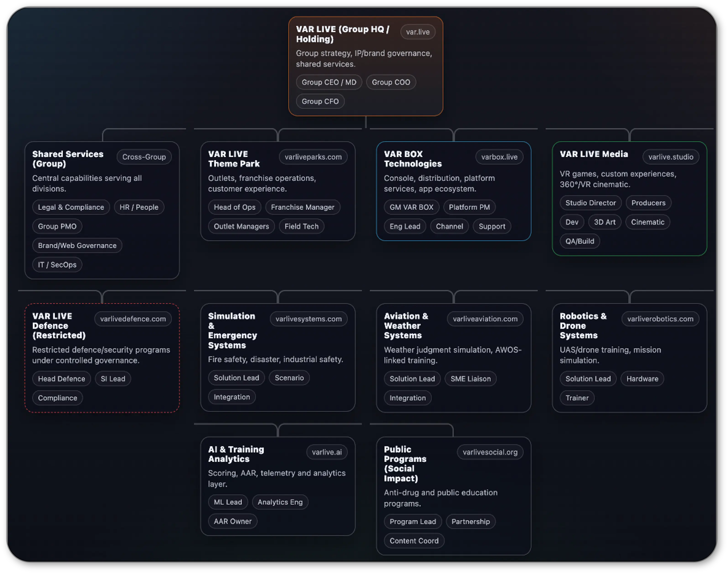Select the VAR LIVE Defence (Restricted) card title
Viewport: 728px width, 573px height.
59,326
